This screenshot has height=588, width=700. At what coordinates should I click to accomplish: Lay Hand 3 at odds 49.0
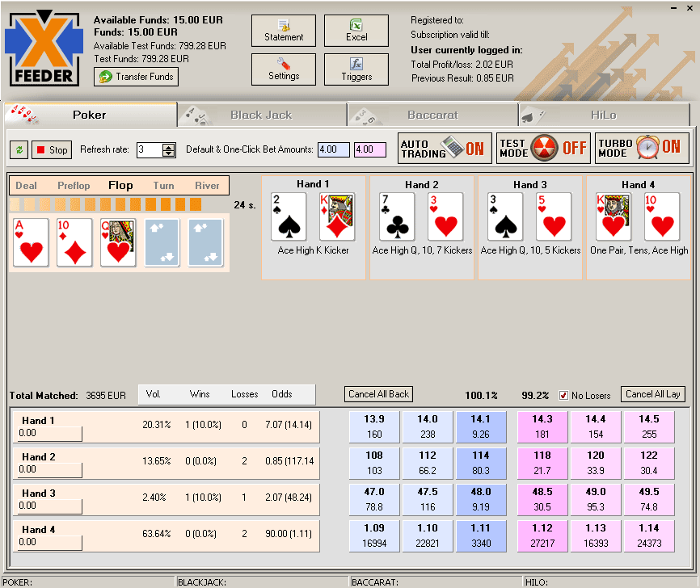tap(596, 500)
